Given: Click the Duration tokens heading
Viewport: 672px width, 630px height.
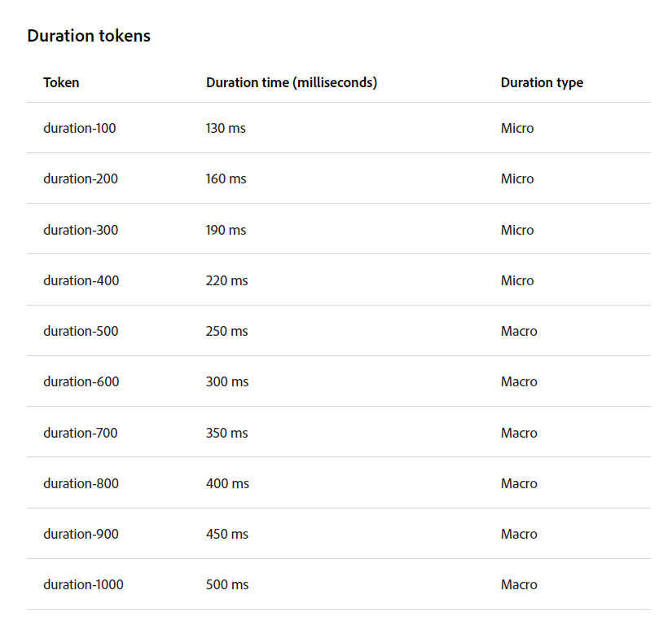Looking at the screenshot, I should coord(89,36).
